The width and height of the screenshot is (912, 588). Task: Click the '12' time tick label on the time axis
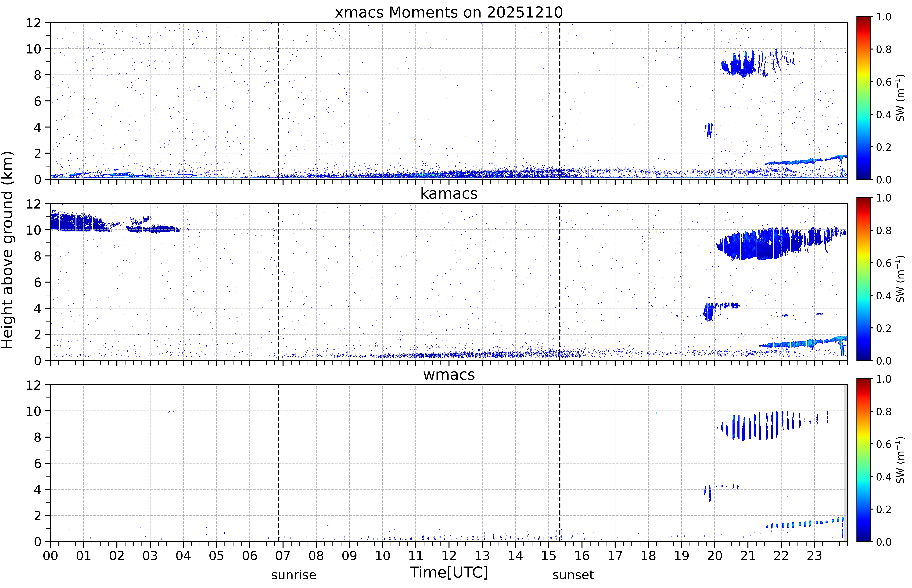point(449,556)
